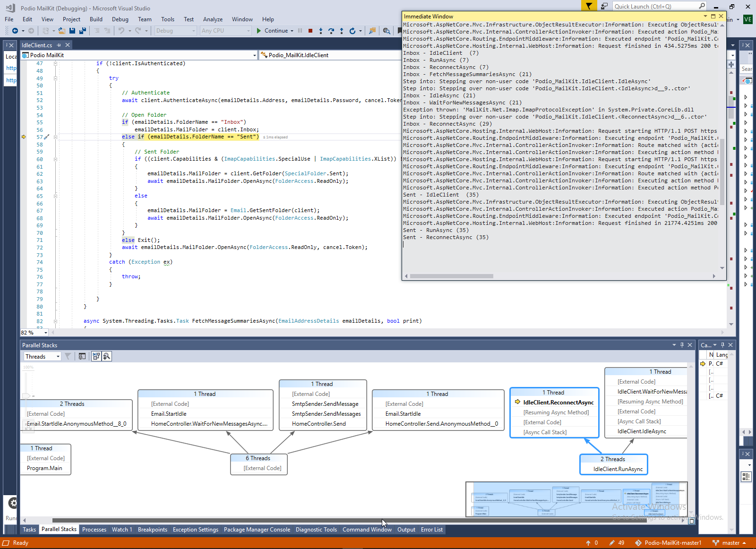The width and height of the screenshot is (756, 549).
Task: Open the Podio_MailKit.IdleClient type dropdown
Action: (x=330, y=55)
